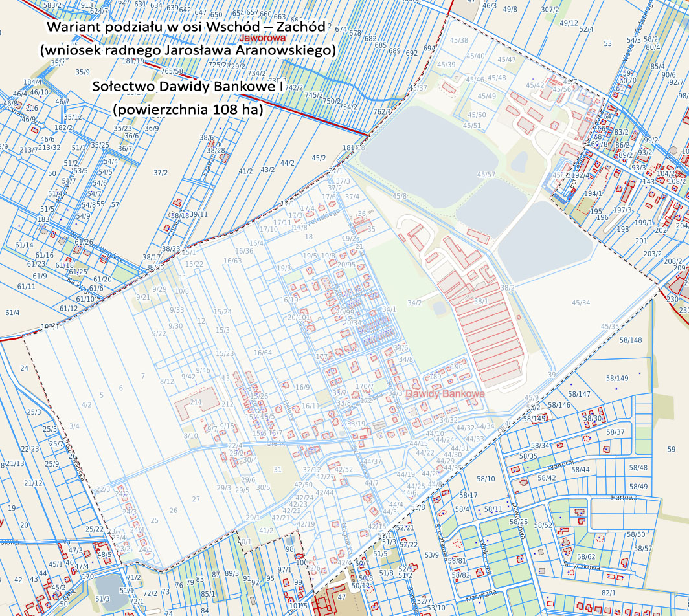Select parcel 45/34 on the map
The width and height of the screenshot is (689, 616).
coord(580,303)
